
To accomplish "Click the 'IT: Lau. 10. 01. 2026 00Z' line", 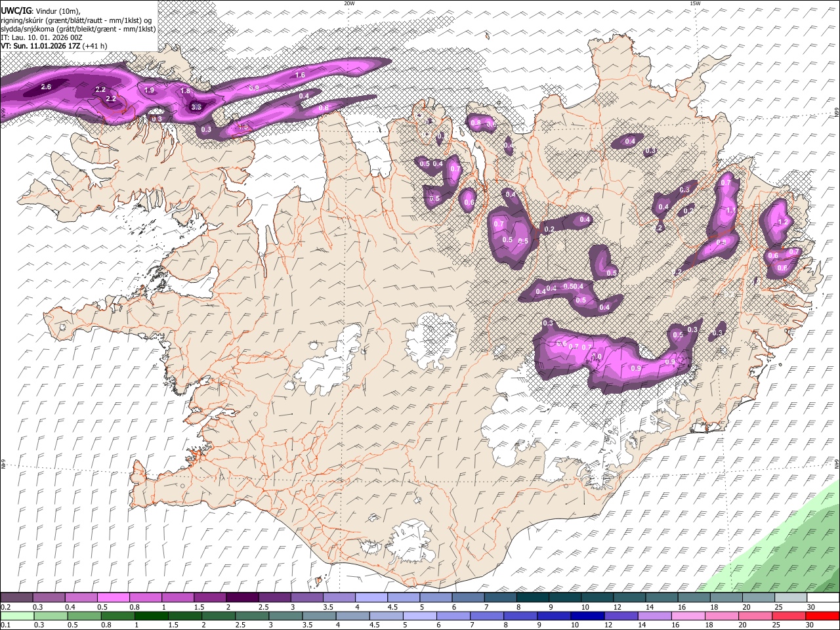I will tap(42, 37).
